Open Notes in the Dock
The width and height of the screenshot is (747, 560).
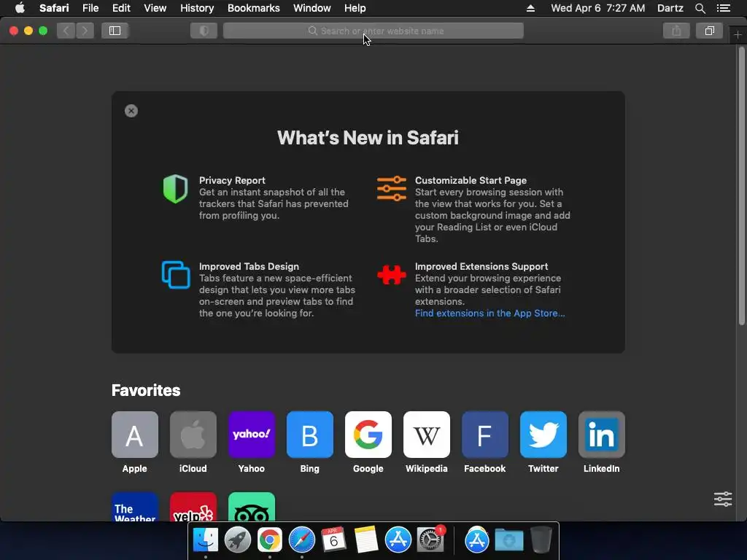tap(366, 540)
